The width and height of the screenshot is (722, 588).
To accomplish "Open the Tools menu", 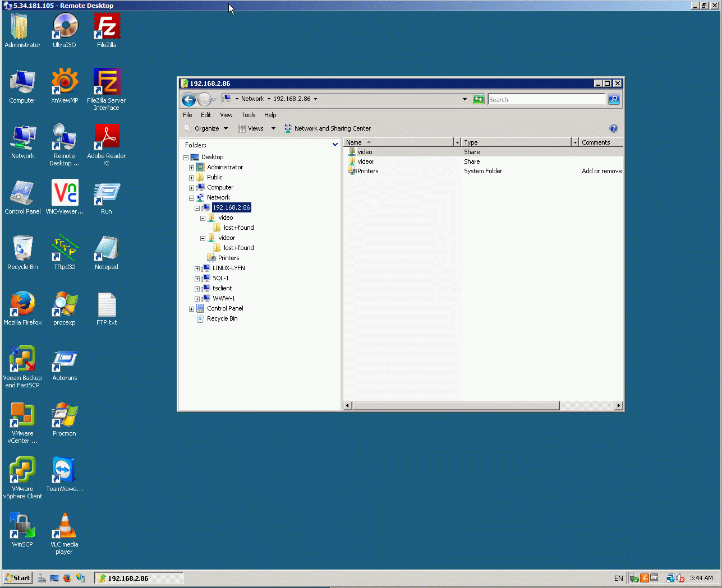I will click(x=249, y=115).
